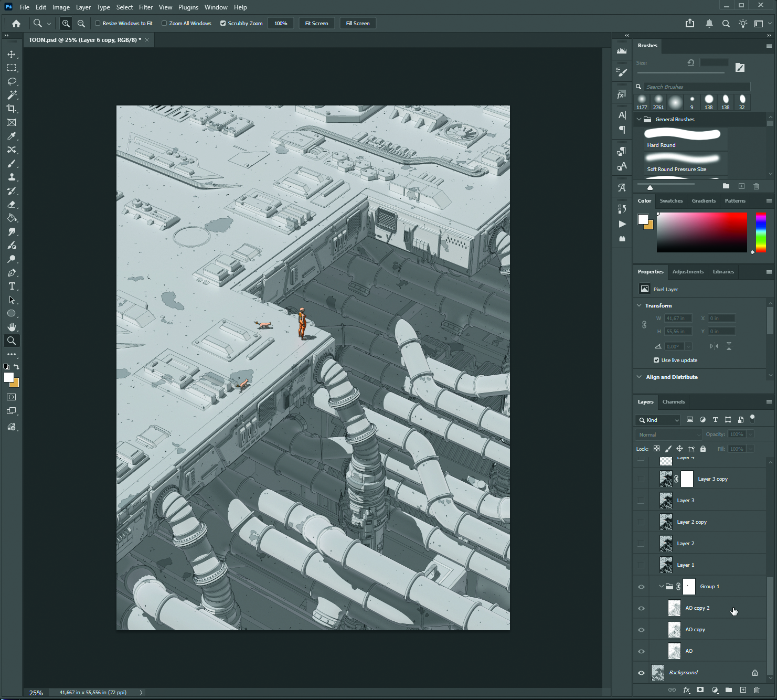
Task: Click the Zoom Out magnifier option
Action: click(81, 24)
